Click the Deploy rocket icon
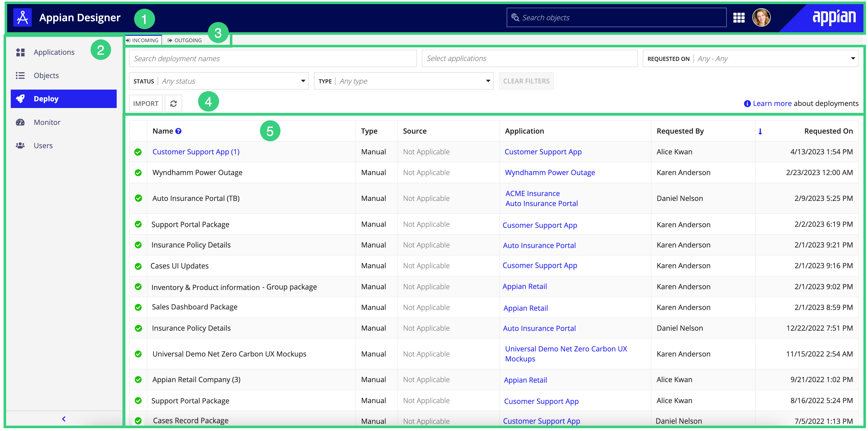868x431 pixels. pos(20,99)
